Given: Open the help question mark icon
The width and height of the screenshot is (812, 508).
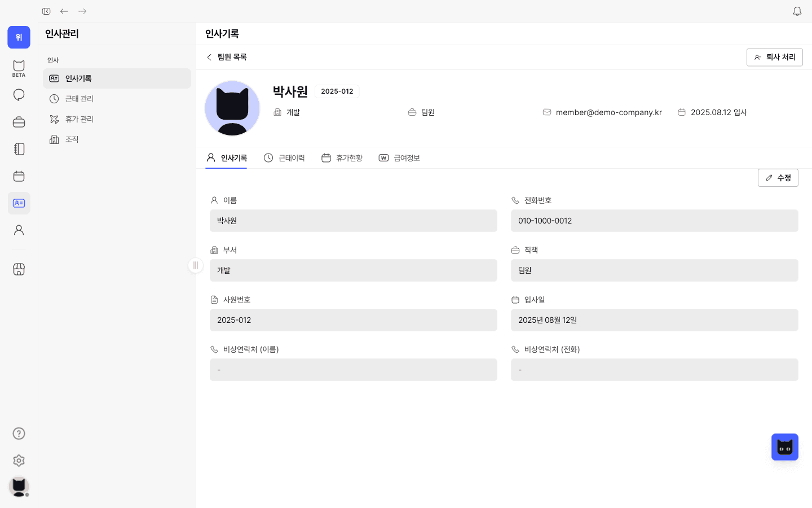Looking at the screenshot, I should [x=19, y=433].
